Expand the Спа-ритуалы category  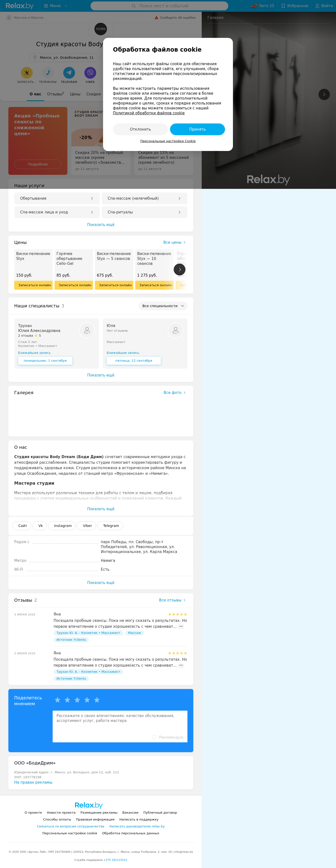(x=145, y=212)
